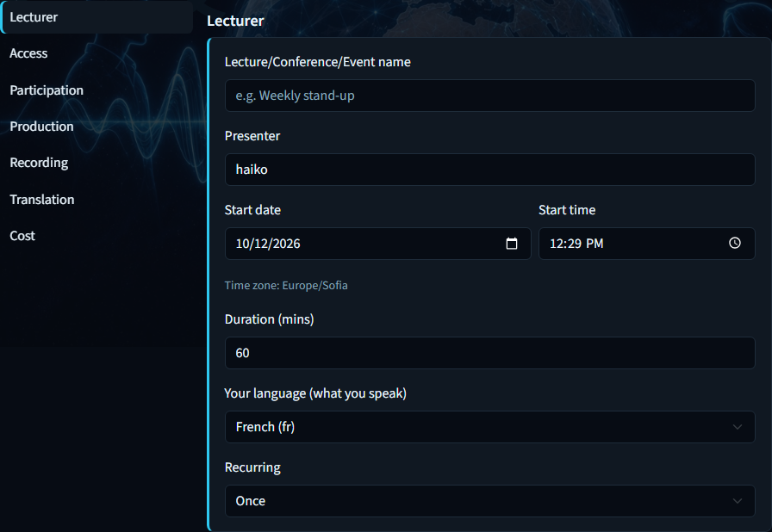Focus the Presenter field containing haiko
The width and height of the screenshot is (772, 532).
point(490,170)
